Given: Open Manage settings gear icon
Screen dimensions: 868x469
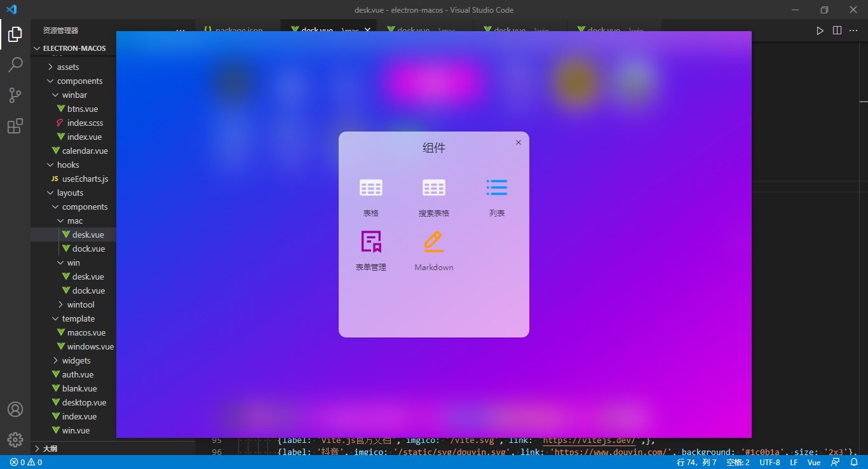Looking at the screenshot, I should [15, 439].
